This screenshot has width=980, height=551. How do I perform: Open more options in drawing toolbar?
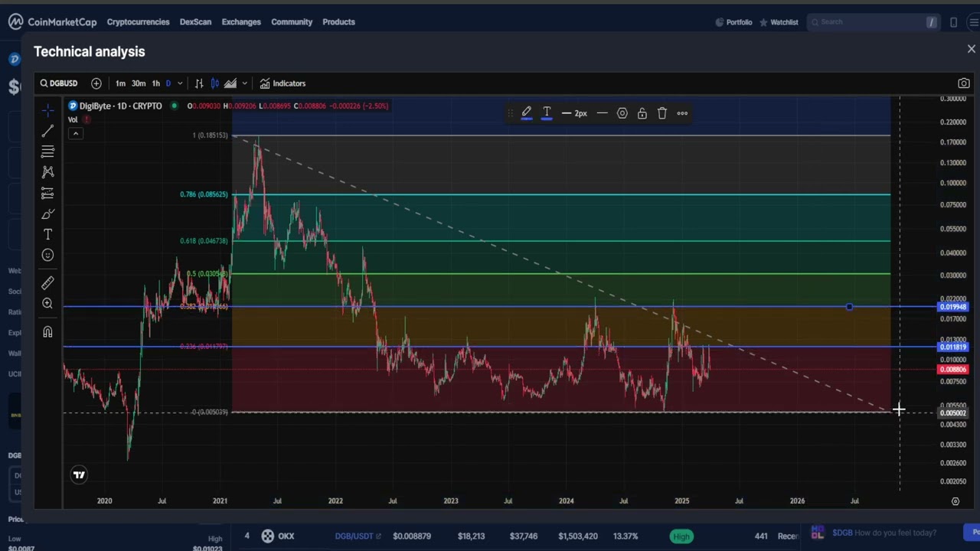tap(682, 113)
